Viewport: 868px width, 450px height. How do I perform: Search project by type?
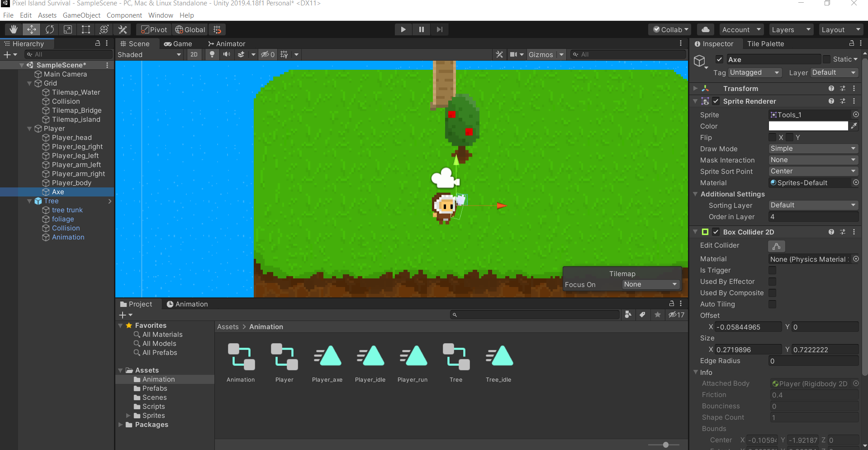628,315
